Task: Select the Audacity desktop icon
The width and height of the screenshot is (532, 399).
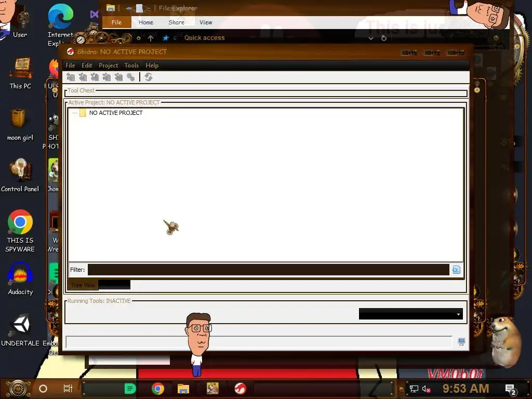Action: click(20, 278)
